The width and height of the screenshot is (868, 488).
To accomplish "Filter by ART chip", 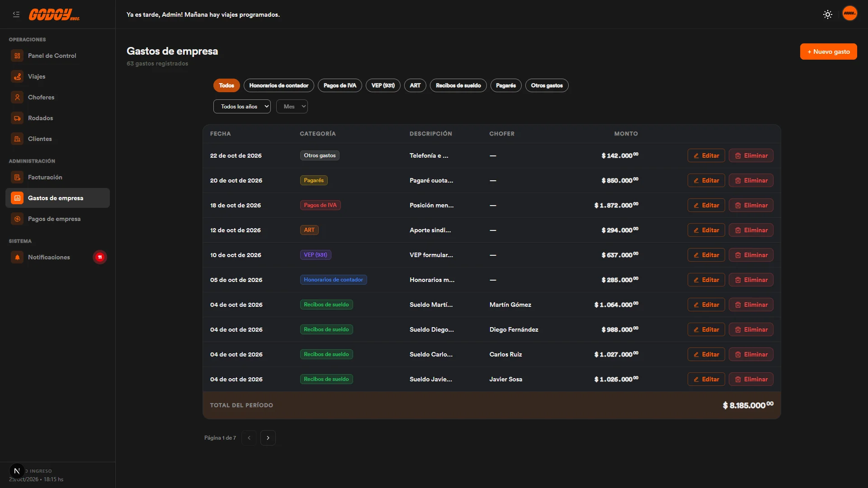I will 415,85.
